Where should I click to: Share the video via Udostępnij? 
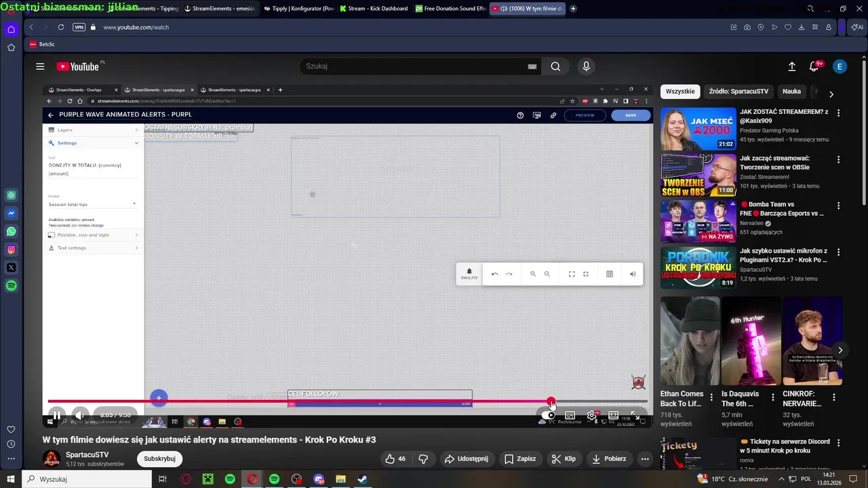467,459
